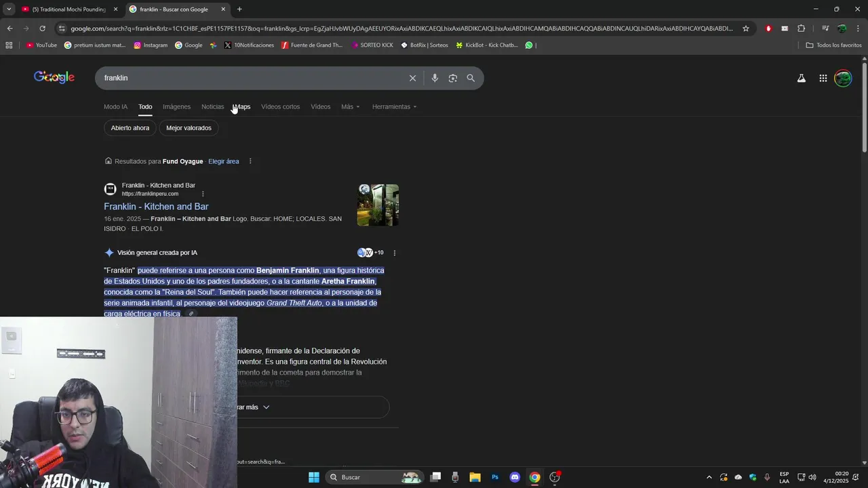
Task: Open Chrome extensions puzzle icon
Action: 802,28
